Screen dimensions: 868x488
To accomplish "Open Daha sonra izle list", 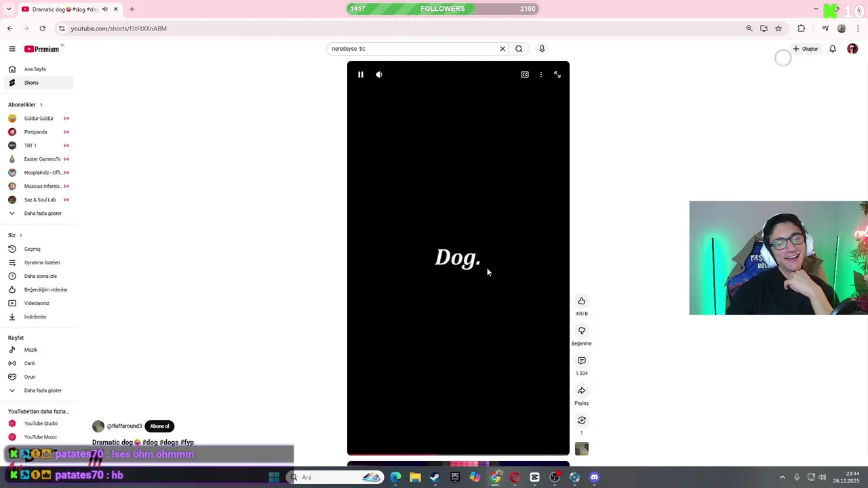I will (x=39, y=276).
